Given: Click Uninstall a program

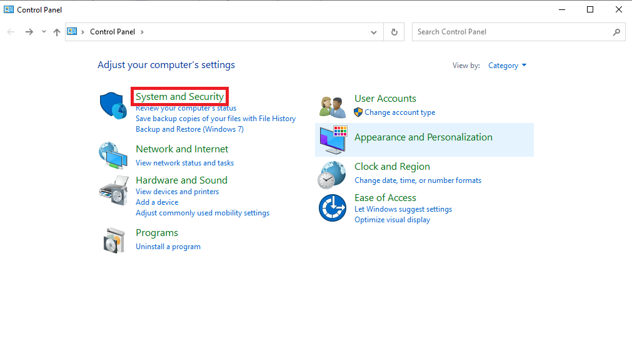Looking at the screenshot, I should click(168, 247).
